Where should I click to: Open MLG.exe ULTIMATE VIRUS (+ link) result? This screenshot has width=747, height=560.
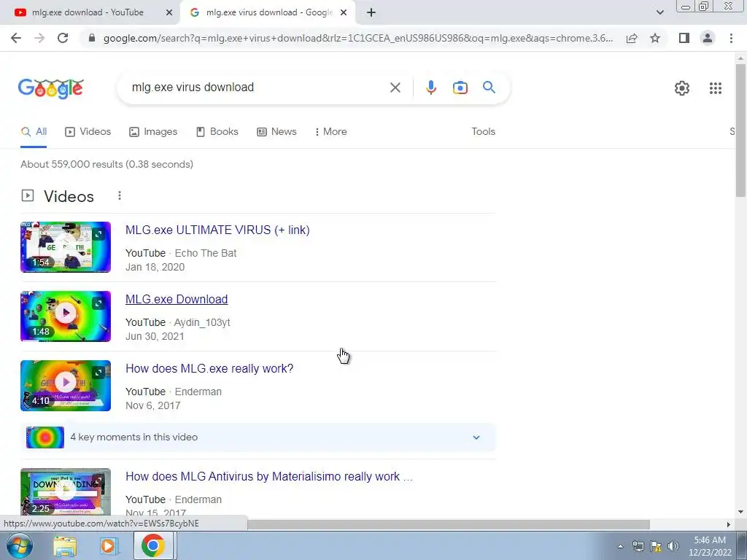tap(217, 230)
